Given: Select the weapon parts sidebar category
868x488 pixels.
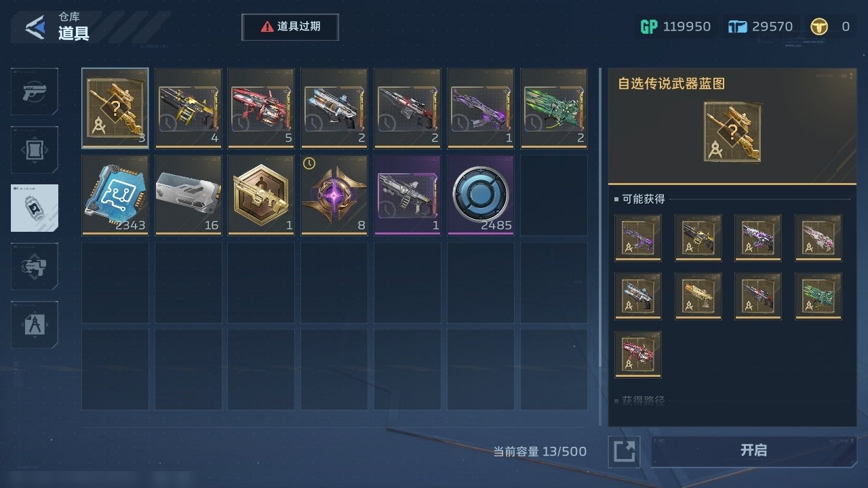Looking at the screenshot, I should 35,266.
